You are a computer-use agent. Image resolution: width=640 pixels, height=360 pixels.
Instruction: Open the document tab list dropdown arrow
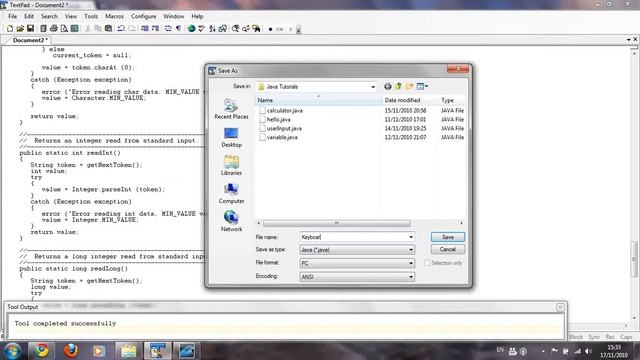[629, 40]
